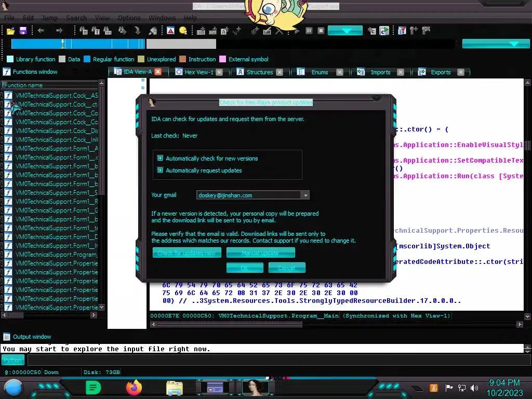Click the 'data' convert toolbar icon
The width and height of the screenshot is (532, 399).
[x=212, y=31]
